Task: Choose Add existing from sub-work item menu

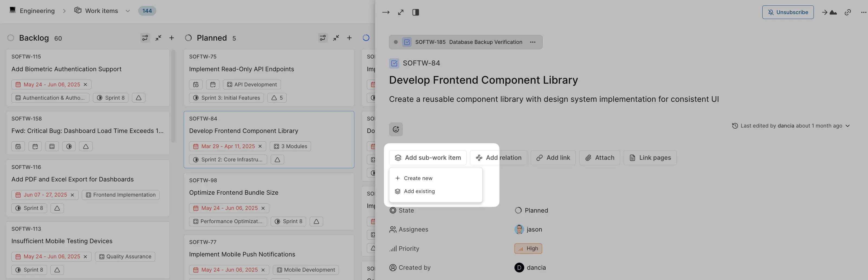Action: coord(435,191)
